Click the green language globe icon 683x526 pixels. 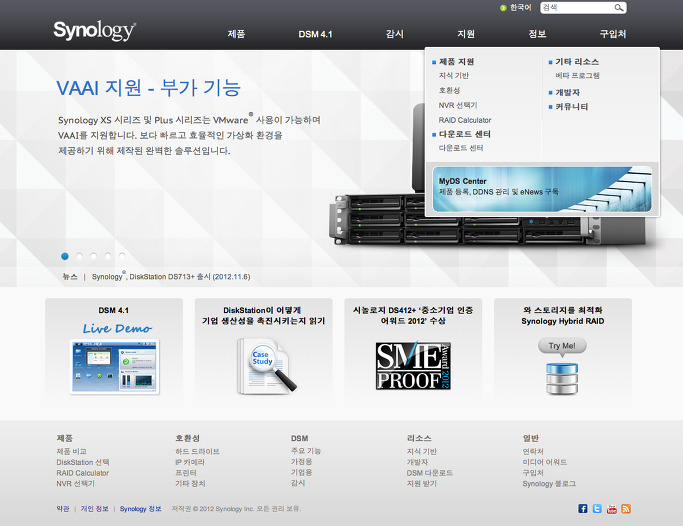click(503, 8)
